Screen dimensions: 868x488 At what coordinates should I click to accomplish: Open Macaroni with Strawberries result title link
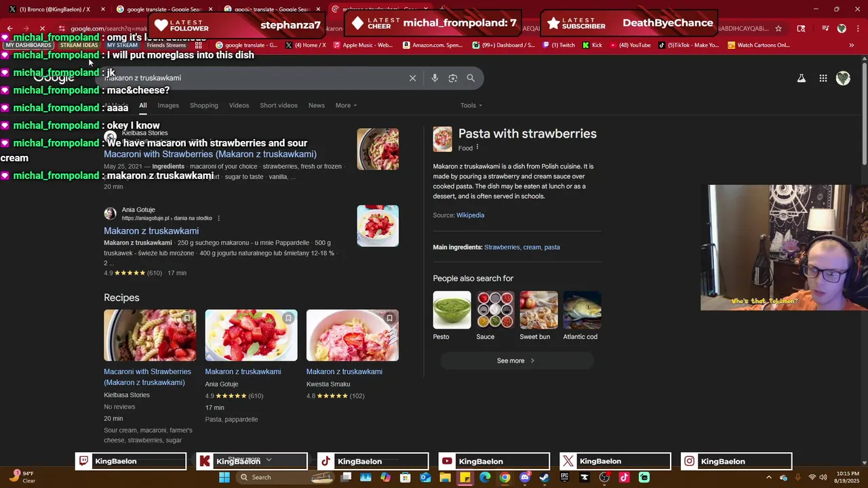coord(210,154)
